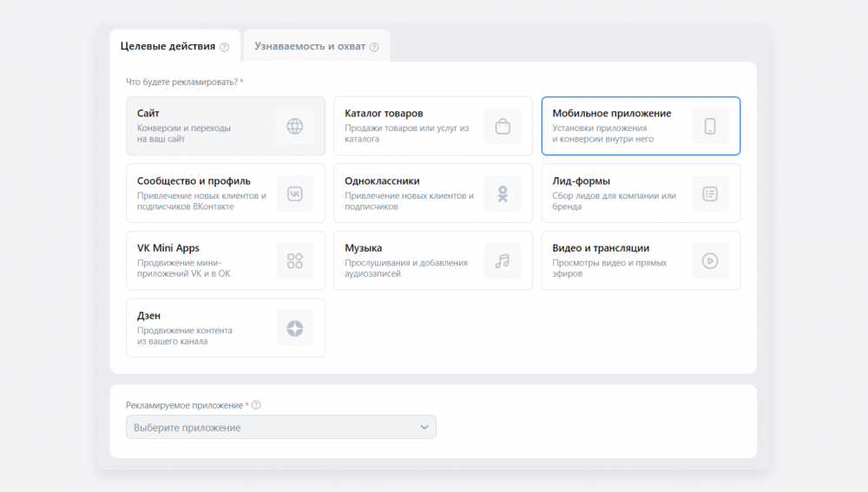The width and height of the screenshot is (868, 492).
Task: Click the globe icon on the Сайт card
Action: click(x=295, y=126)
